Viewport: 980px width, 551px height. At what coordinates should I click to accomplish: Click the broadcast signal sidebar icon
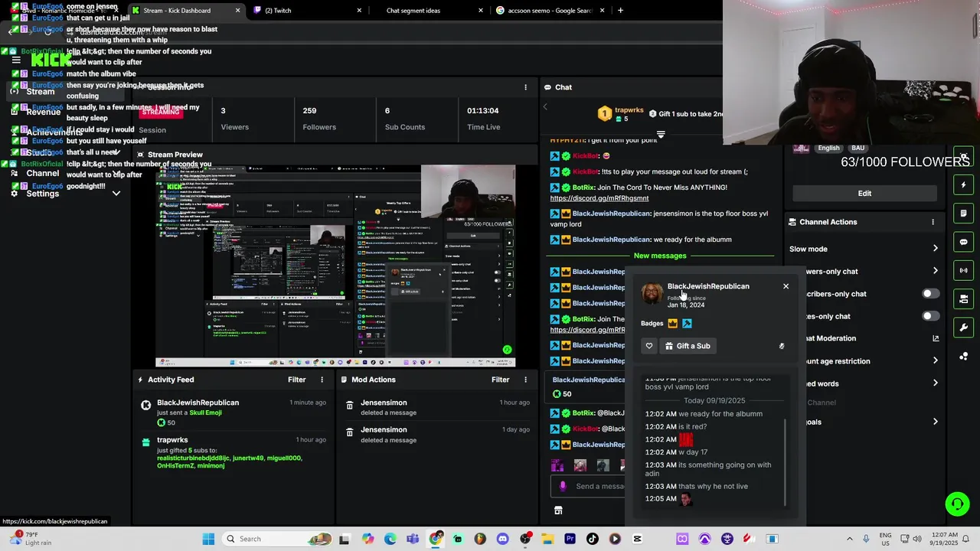[964, 270]
